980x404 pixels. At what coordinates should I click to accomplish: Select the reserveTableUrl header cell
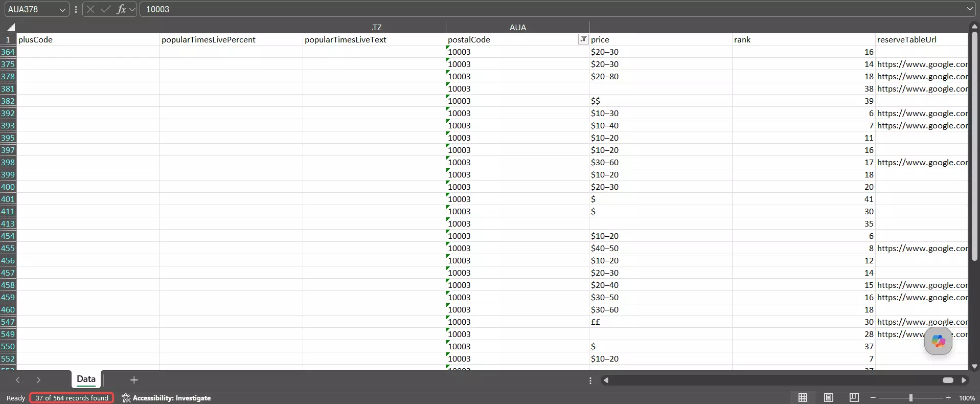point(922,39)
